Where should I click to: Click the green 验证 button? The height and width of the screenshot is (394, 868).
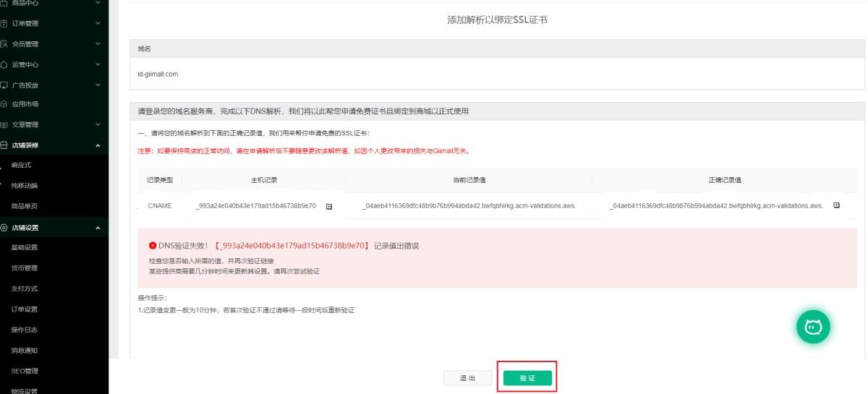[527, 378]
